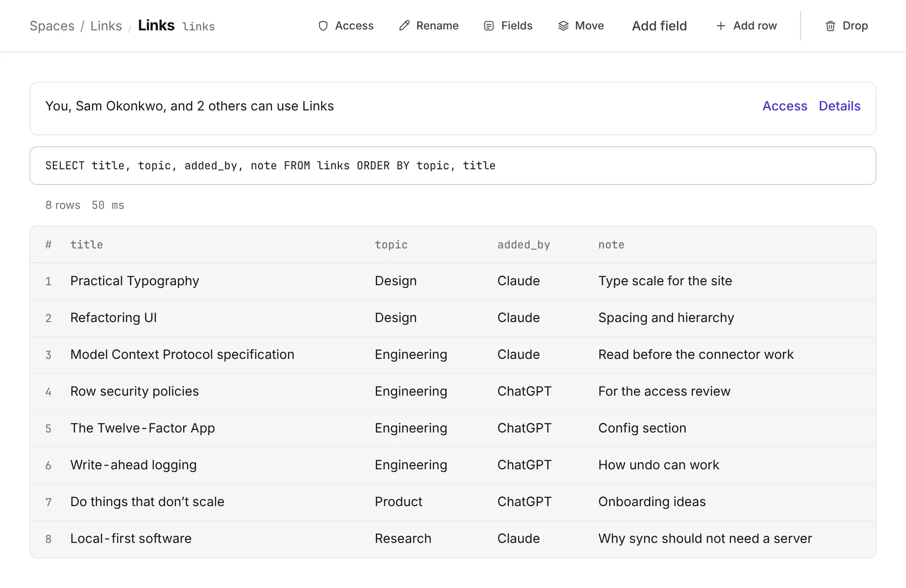Click the How undo can work note
The width and height of the screenshot is (906, 588).
[659, 465]
